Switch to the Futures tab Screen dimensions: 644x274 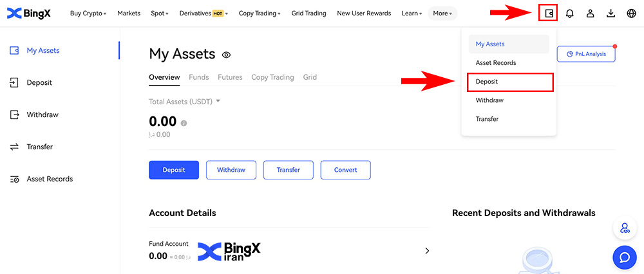click(x=230, y=77)
